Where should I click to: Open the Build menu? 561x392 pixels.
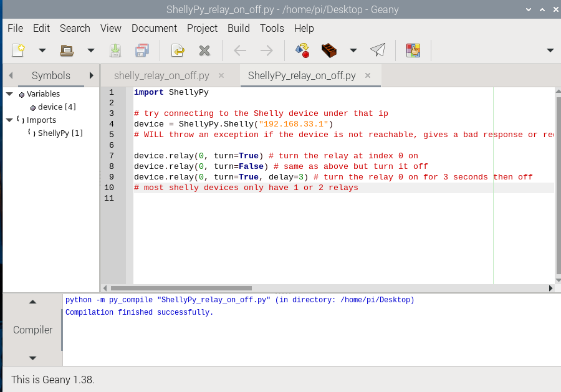239,28
